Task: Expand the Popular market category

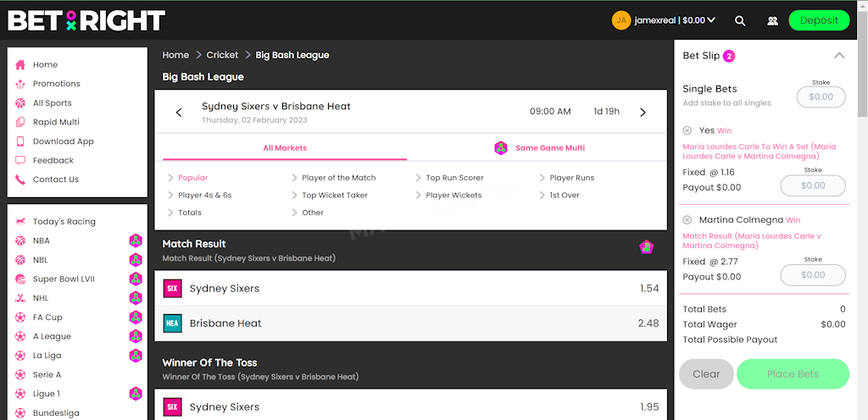Action: (188, 178)
